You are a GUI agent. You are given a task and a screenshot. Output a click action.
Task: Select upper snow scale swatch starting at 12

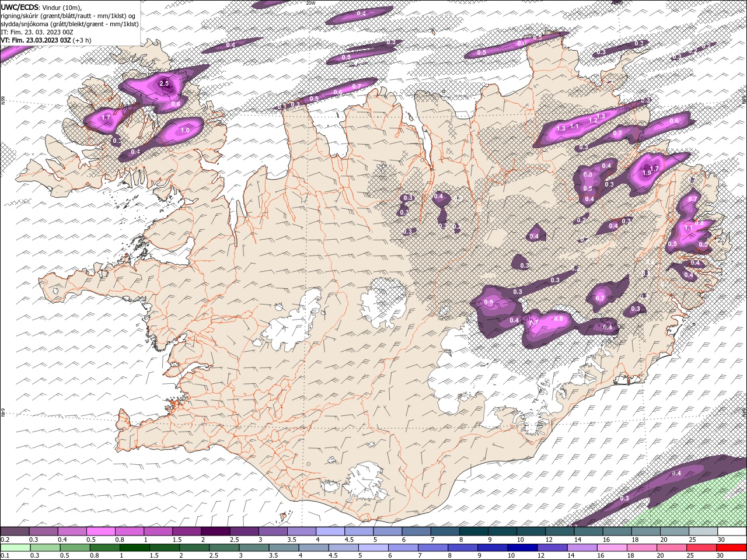tap(560, 531)
